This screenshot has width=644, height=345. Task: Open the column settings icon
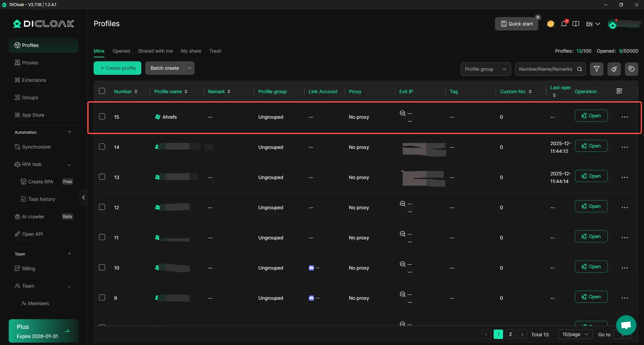click(x=620, y=91)
